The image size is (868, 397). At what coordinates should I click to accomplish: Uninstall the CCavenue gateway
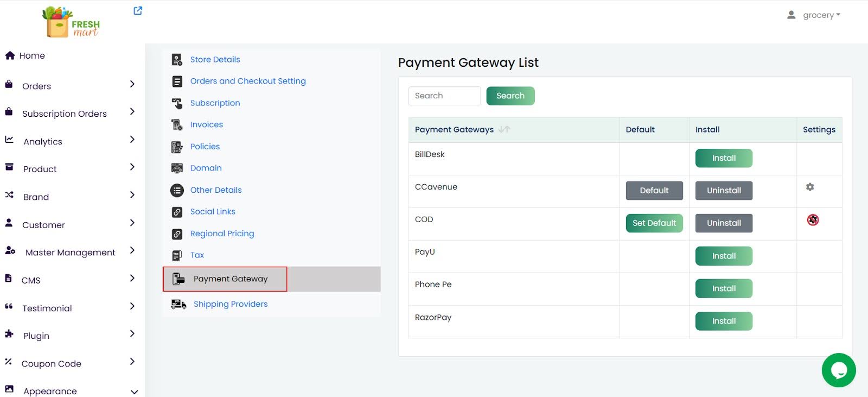[723, 191]
